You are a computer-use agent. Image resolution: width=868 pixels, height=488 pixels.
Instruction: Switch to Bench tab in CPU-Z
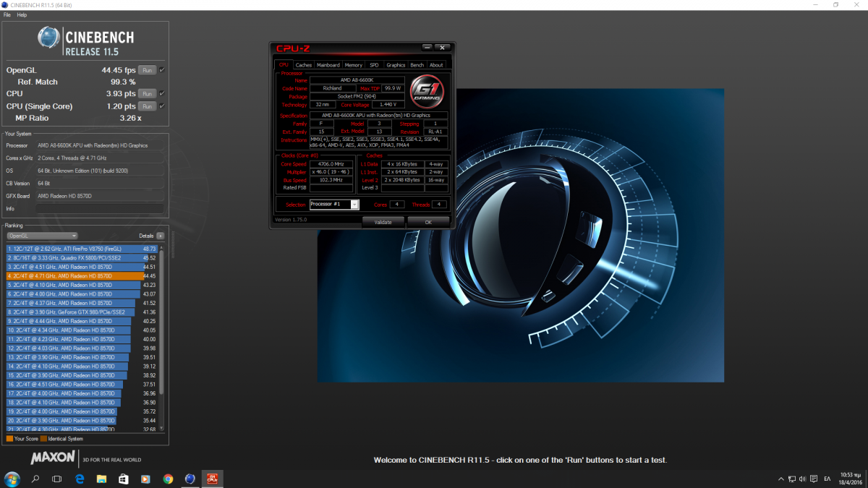[417, 65]
